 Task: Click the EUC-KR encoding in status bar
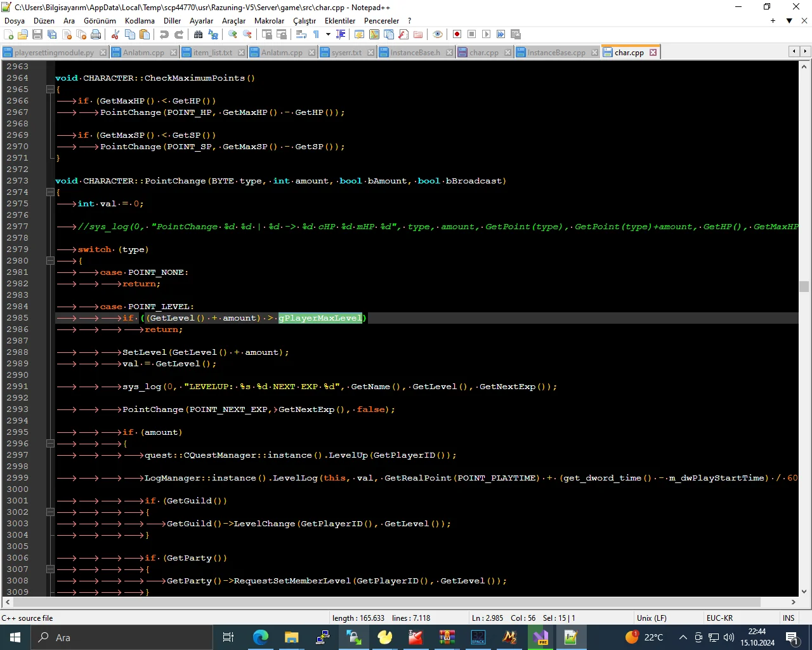click(x=719, y=618)
